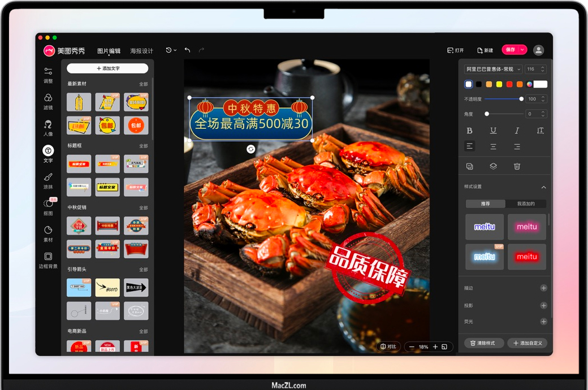The width and height of the screenshot is (588, 390).
Task: Click the pink 保存 (Save) button
Action: pyautogui.click(x=511, y=50)
